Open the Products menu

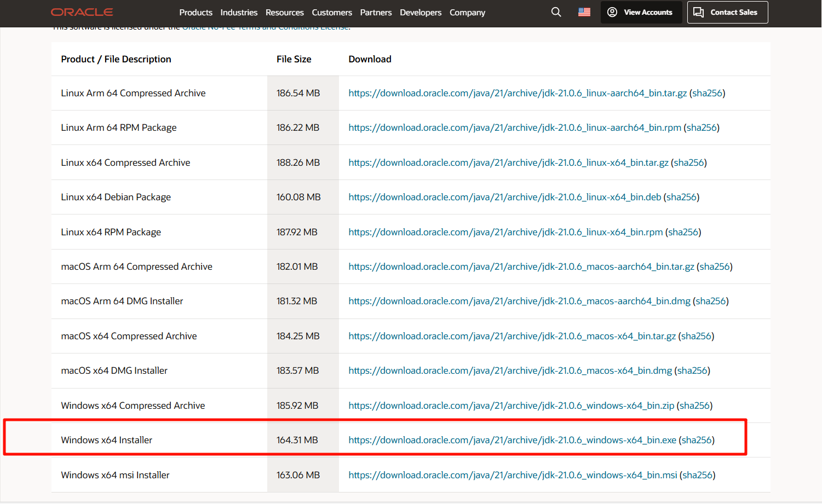pyautogui.click(x=196, y=13)
